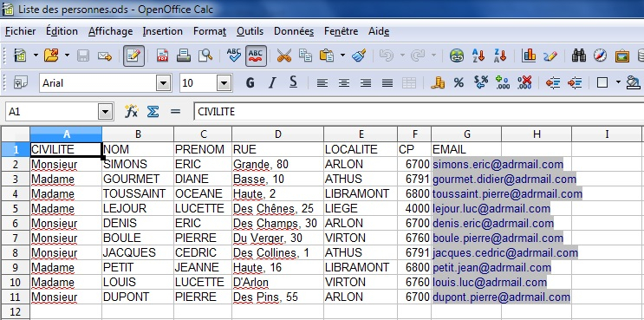Viewport: 644px width, 320px height.
Task: Open Page Preview icon
Action: 205,56
